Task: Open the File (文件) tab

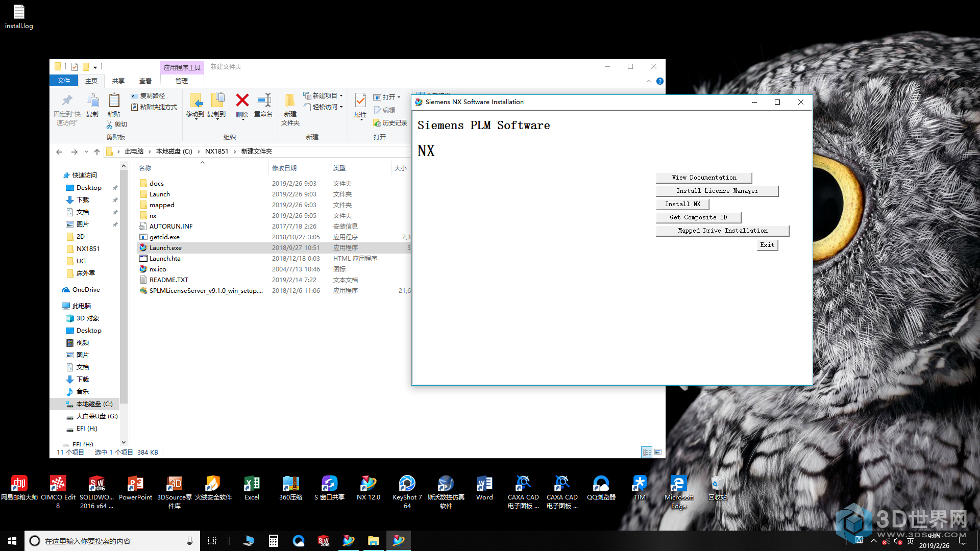Action: [64, 81]
